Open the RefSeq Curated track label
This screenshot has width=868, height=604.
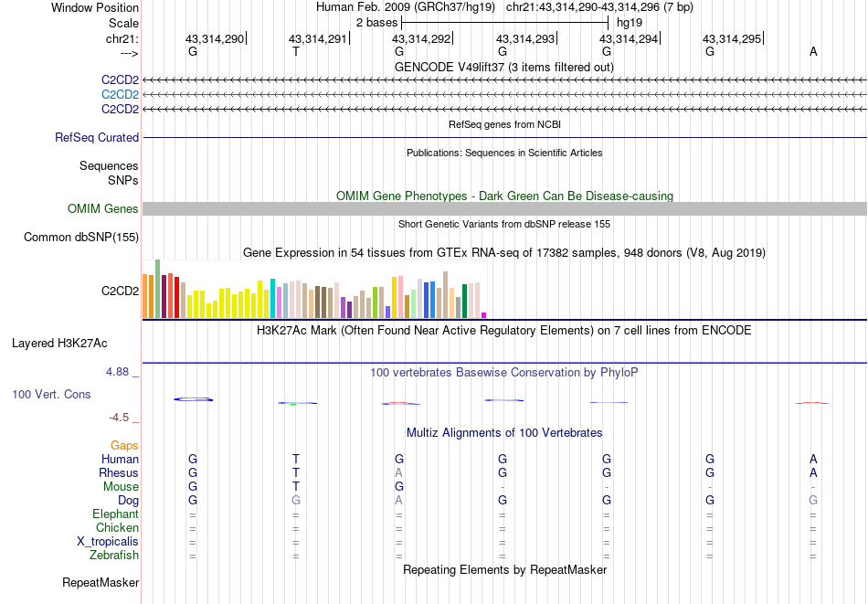[x=97, y=137]
